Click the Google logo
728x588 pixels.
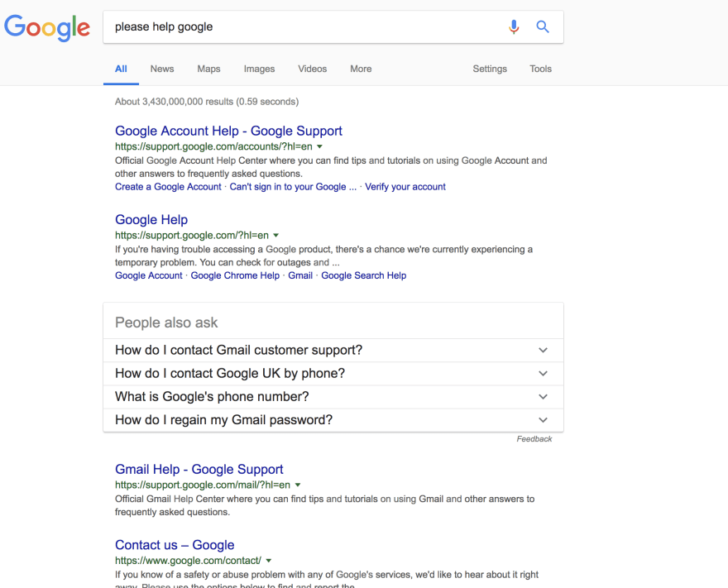47,28
